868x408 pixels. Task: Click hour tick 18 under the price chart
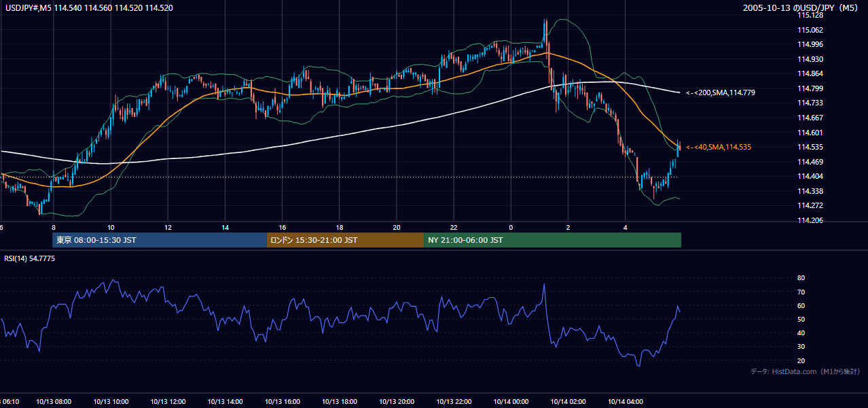click(x=339, y=227)
